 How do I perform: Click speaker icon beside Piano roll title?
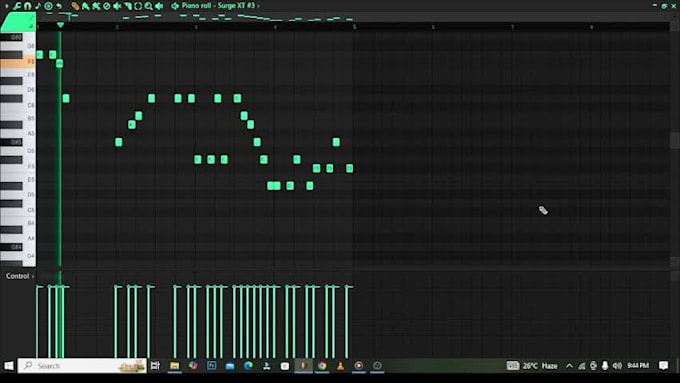click(175, 6)
